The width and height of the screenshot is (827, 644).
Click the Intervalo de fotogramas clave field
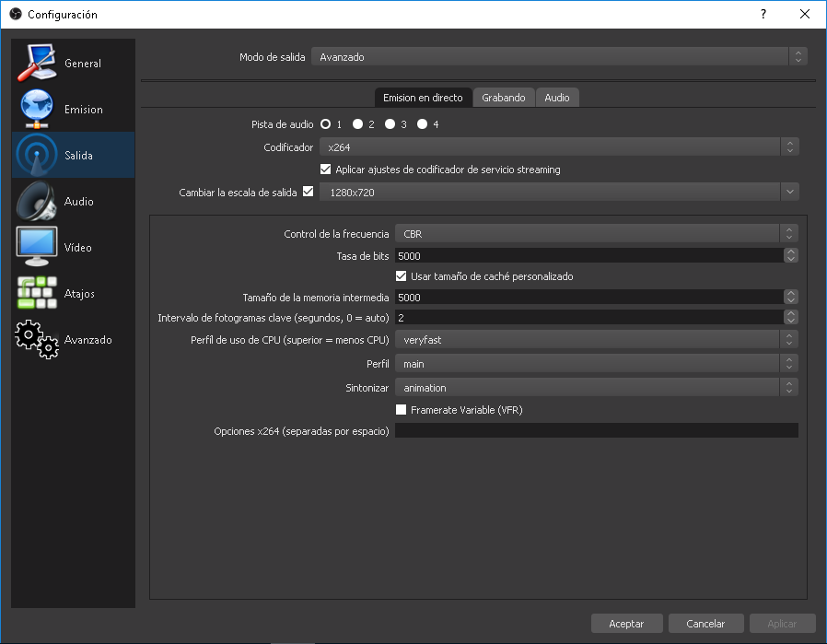[589, 317]
